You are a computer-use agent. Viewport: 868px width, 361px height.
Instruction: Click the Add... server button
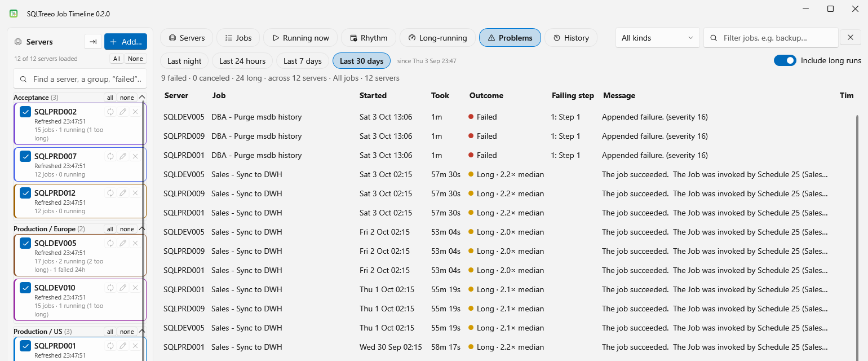coord(126,42)
